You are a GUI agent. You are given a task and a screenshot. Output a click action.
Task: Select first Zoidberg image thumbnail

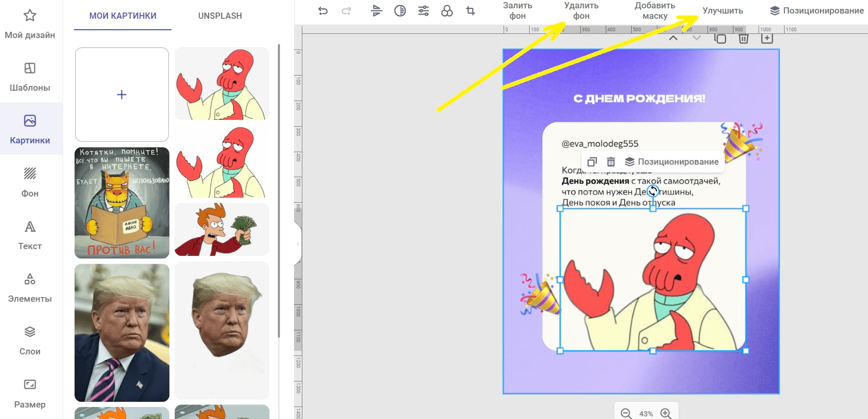[222, 84]
